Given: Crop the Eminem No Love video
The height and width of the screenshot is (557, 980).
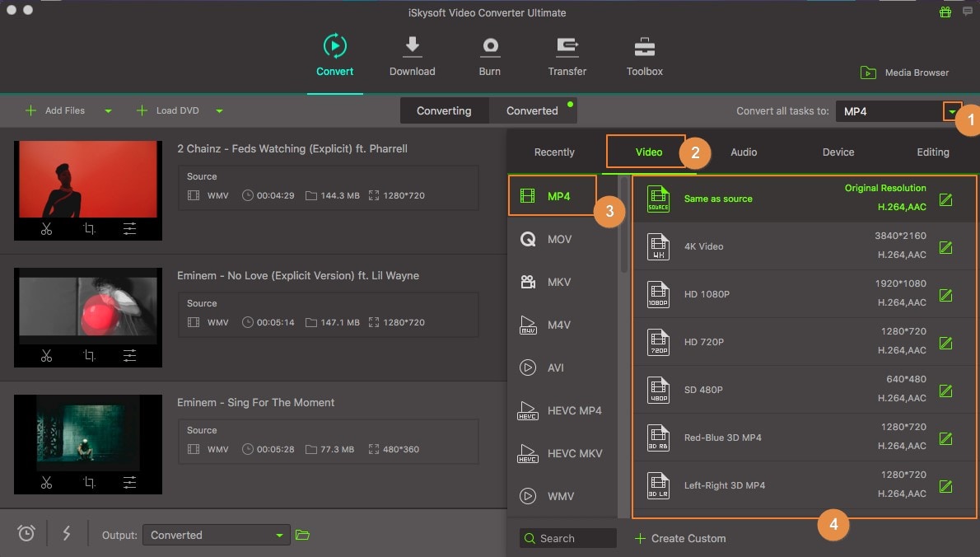Looking at the screenshot, I should click(90, 356).
